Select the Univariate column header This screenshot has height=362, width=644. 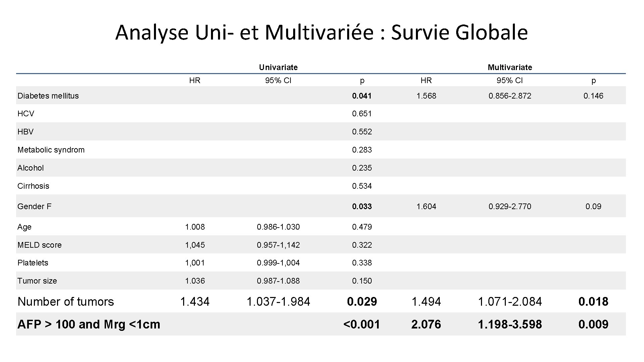[x=278, y=67]
